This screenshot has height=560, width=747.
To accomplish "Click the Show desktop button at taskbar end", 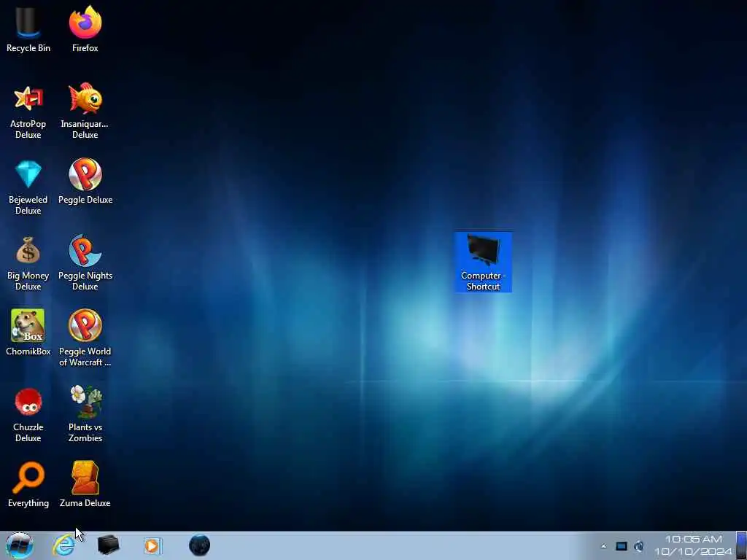I will click(742, 545).
